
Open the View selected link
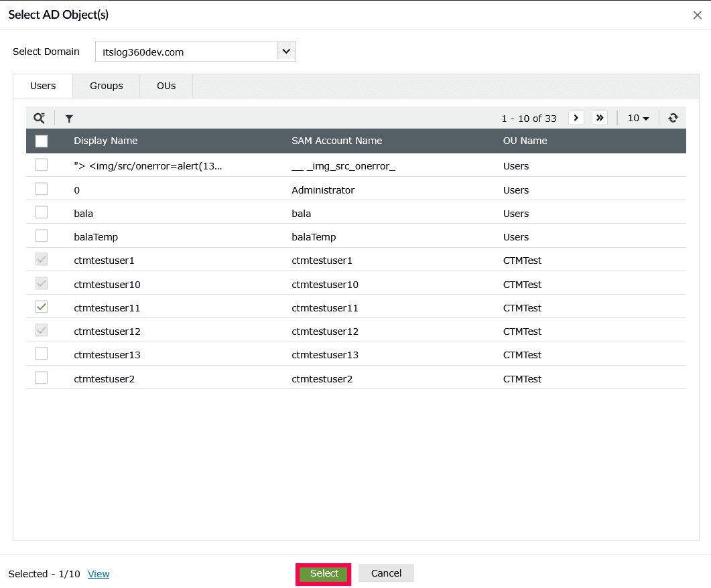[x=99, y=574]
